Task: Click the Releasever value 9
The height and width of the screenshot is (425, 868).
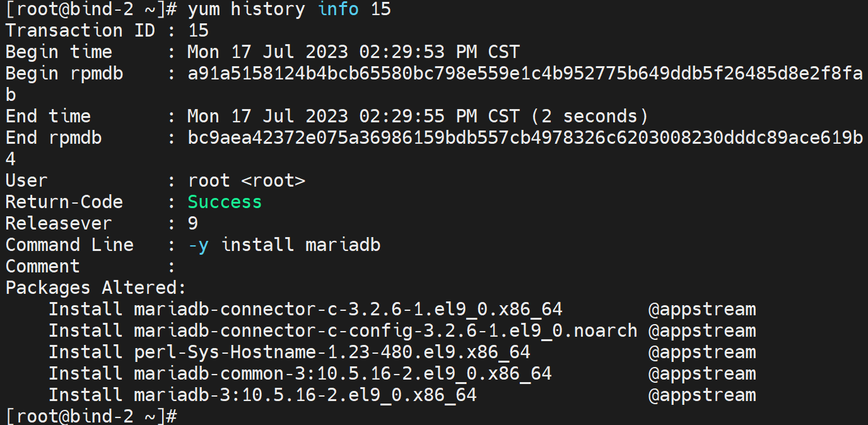Action: [x=193, y=224]
